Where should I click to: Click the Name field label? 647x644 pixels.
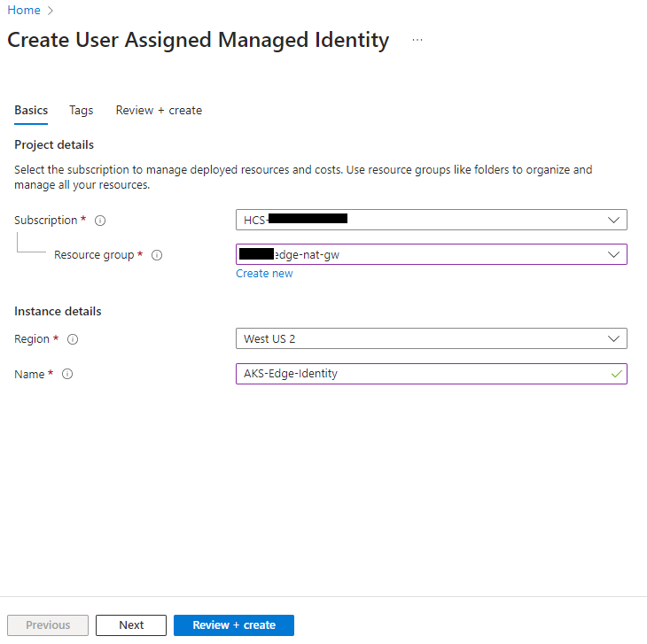pyautogui.click(x=29, y=374)
